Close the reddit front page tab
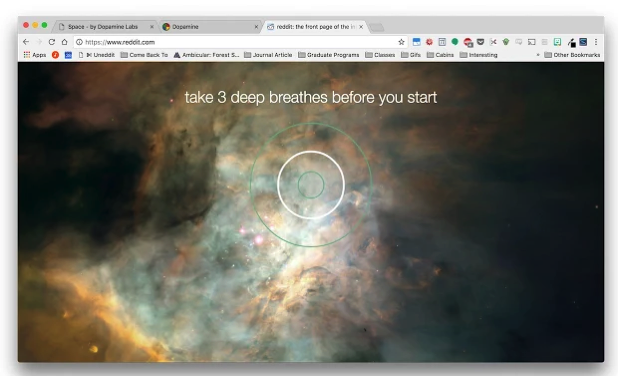The image size is (618, 376). 361,27
